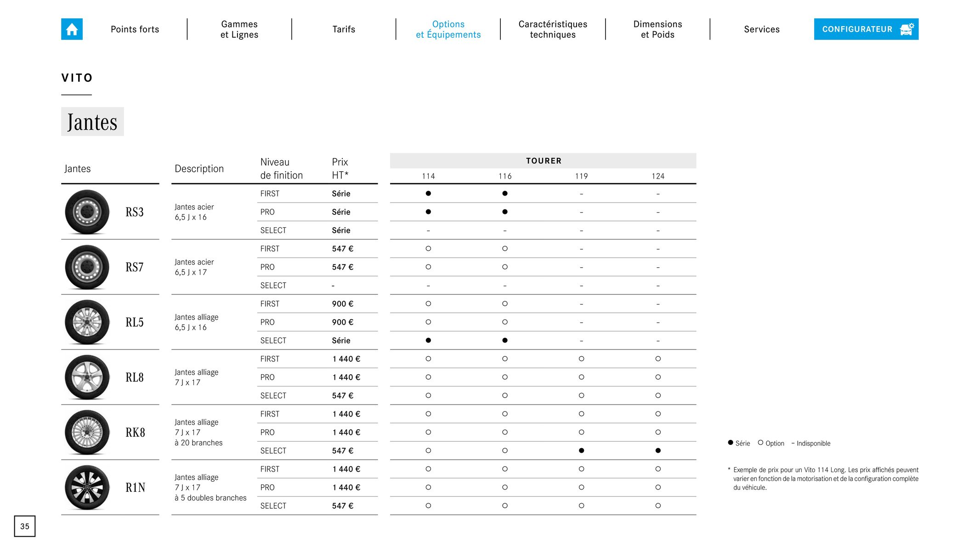Open Caractéristiques techniques section
980x551 pixels.
tap(553, 29)
